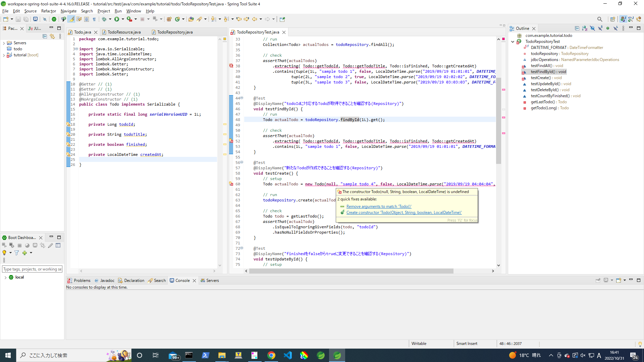This screenshot has height=362, width=644.
Task: Open the Refactor menu
Action: click(x=48, y=11)
